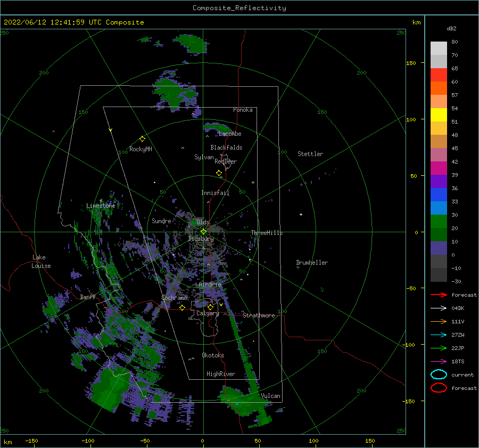Viewport: 479px width, 448px height.
Task: Click the Cochrane town label
Action: tap(174, 298)
